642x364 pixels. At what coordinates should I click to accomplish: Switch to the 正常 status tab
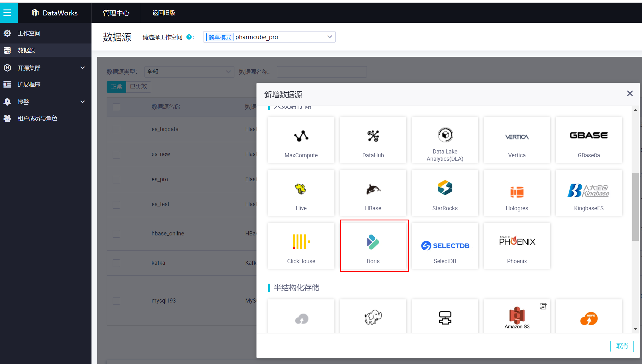click(x=116, y=87)
